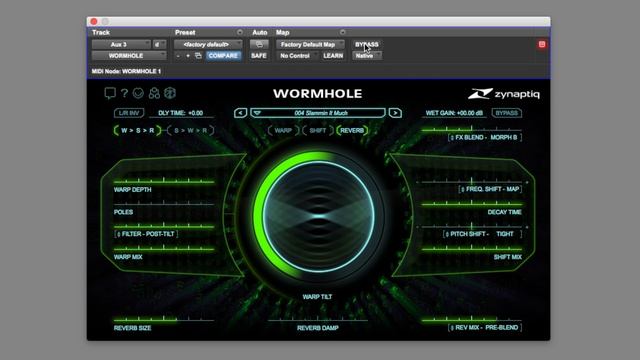Close the plugin window with red button
The width and height of the screenshot is (640, 360).
[x=94, y=21]
